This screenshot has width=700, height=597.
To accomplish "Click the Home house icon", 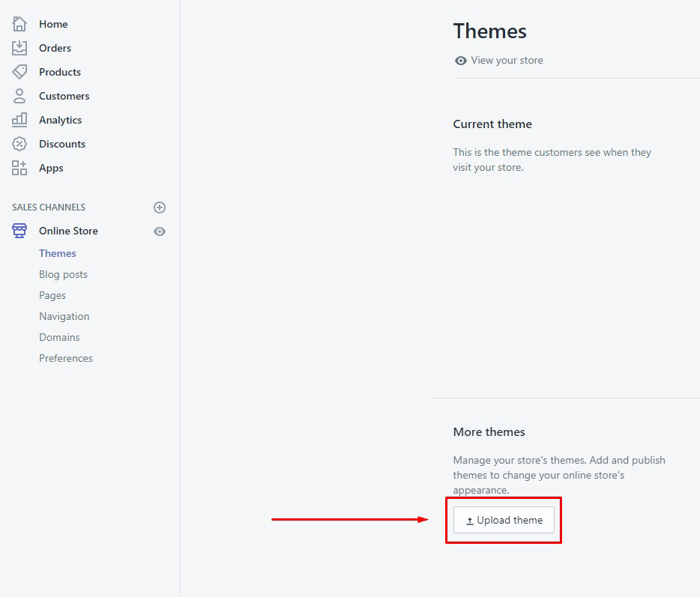I will [19, 24].
